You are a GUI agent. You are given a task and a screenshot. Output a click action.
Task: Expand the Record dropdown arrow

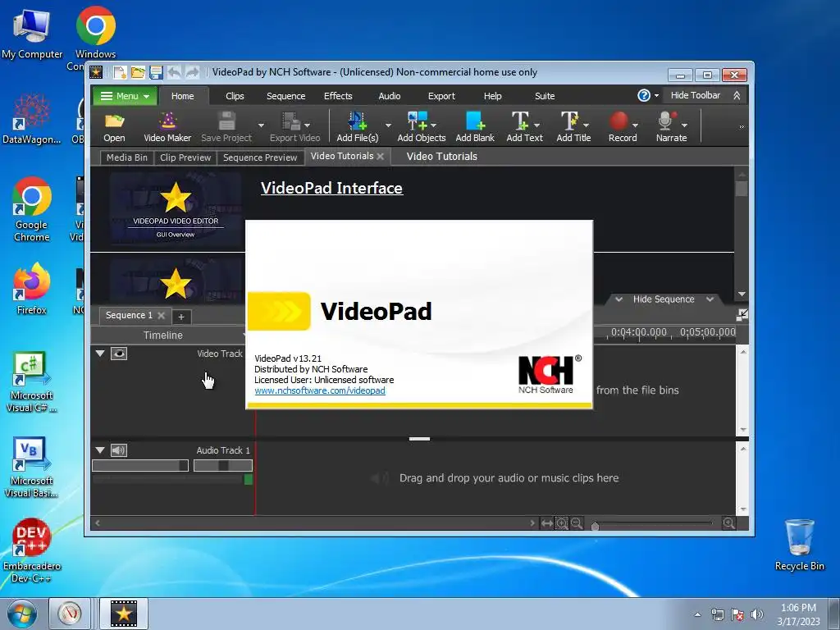click(636, 126)
